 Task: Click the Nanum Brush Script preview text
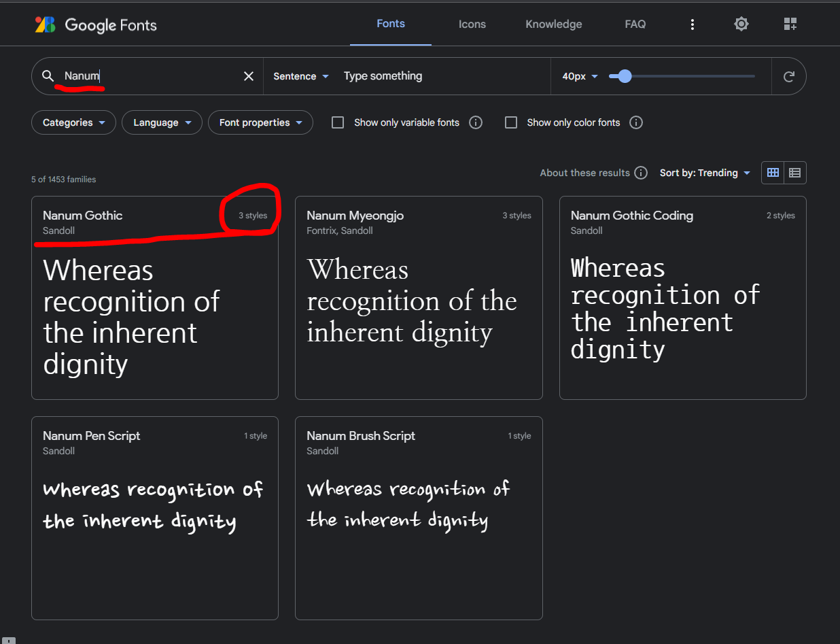408,505
